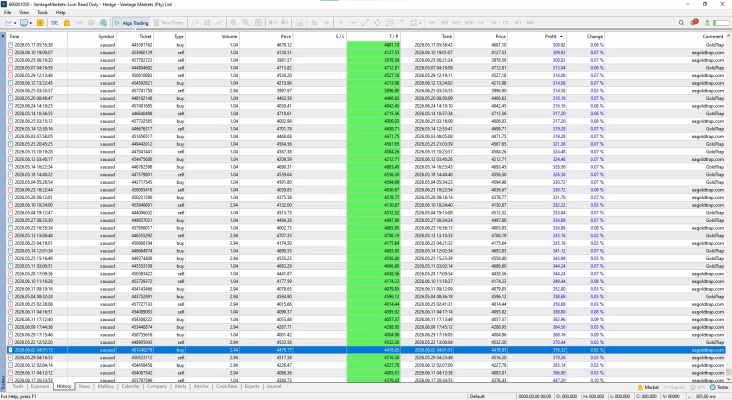This screenshot has width=732, height=400.
Task: Open the profiles icon in the toolbar
Action: tap(24, 22)
